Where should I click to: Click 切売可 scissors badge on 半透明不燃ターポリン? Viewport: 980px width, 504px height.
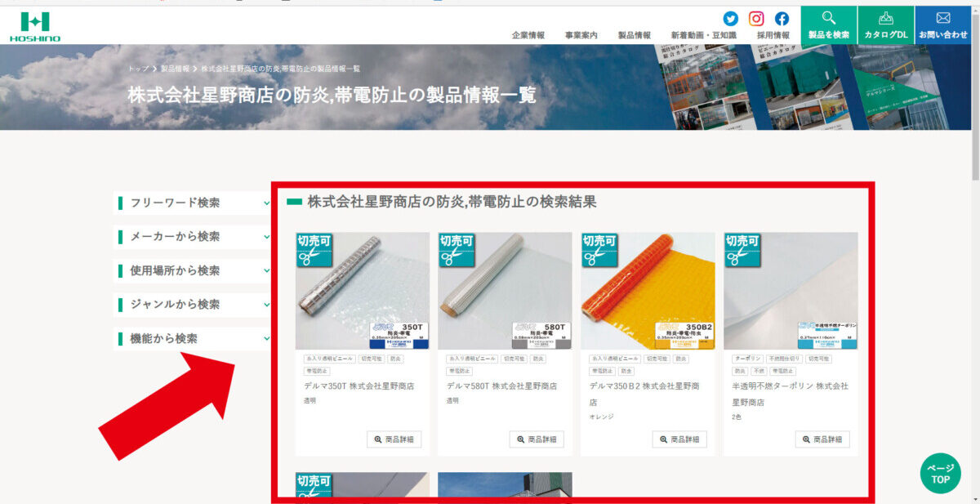[x=742, y=251]
